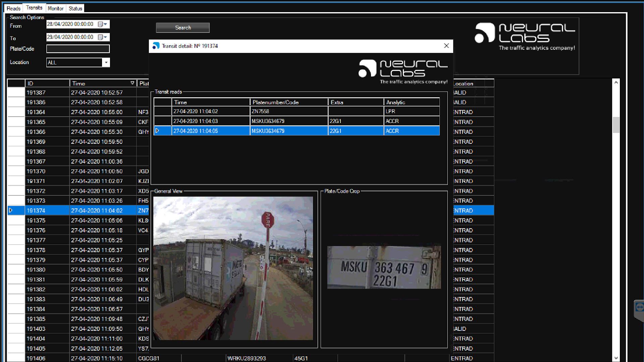This screenshot has height=362, width=644.
Task: Click the scroll up arrow of the transit list
Action: click(x=616, y=82)
